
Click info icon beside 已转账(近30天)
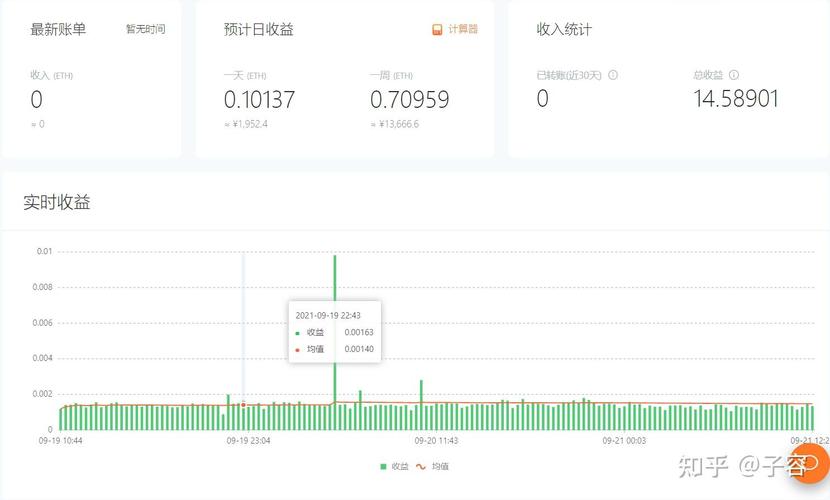(x=613, y=75)
